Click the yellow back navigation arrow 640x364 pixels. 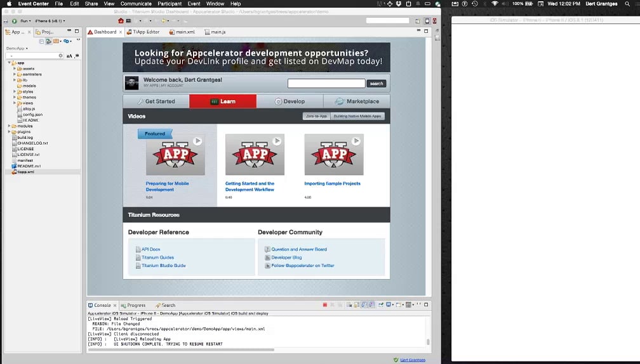[163, 21]
